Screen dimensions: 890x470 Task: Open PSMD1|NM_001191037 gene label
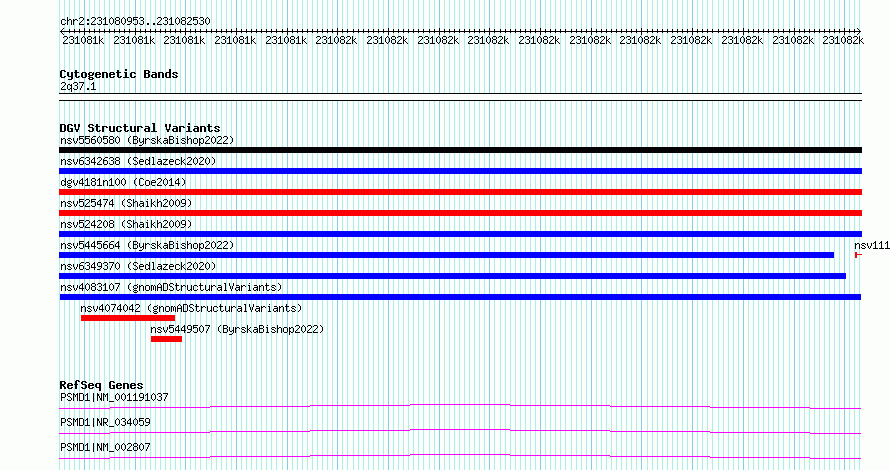[x=114, y=397]
